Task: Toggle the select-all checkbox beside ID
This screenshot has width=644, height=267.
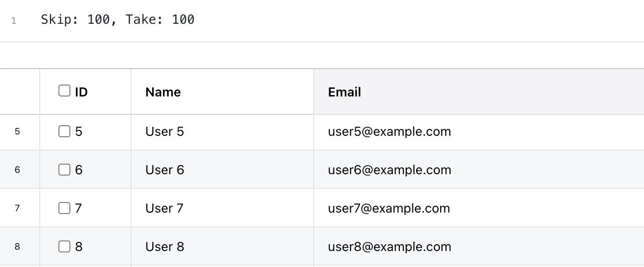Action: (x=64, y=91)
